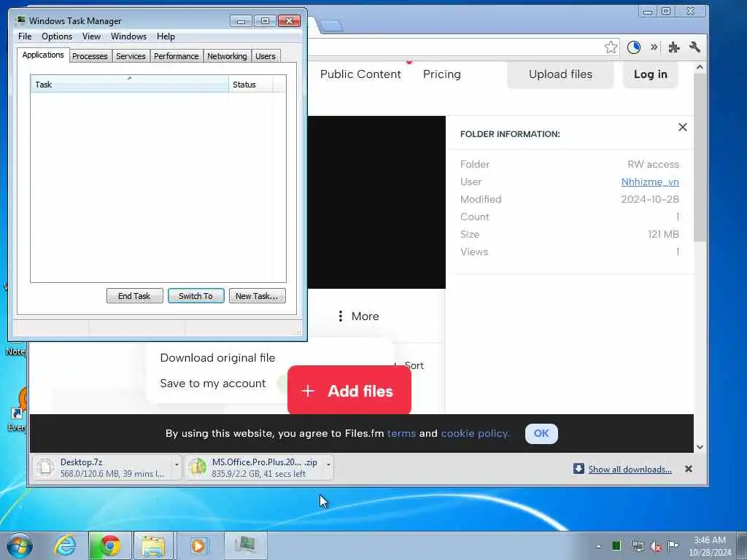Click the MS.Office zip download icon
Screen dimensions: 747x560
[x=197, y=467]
